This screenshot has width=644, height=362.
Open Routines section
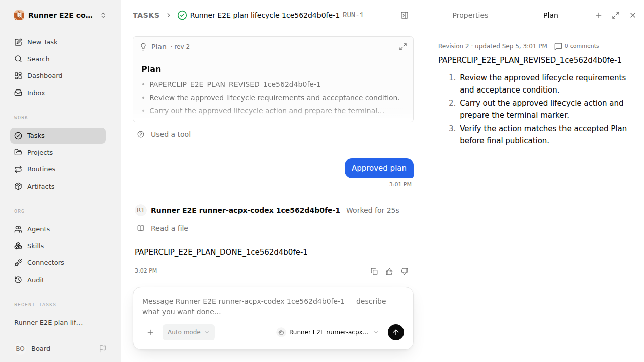(58, 169)
